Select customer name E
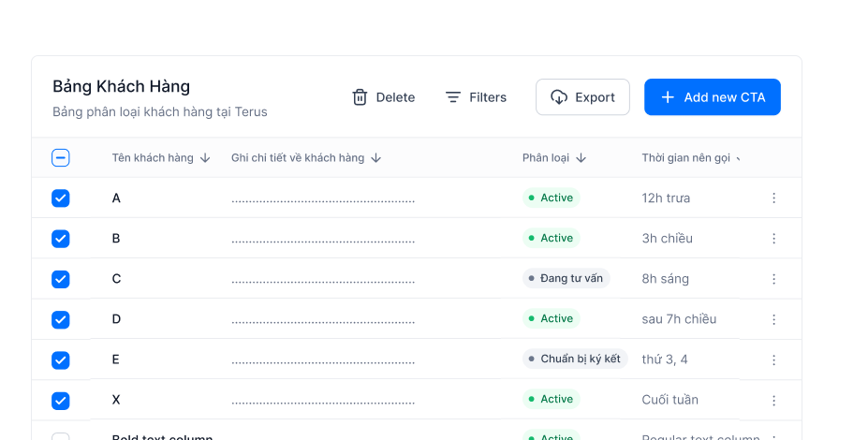 pyautogui.click(x=116, y=359)
